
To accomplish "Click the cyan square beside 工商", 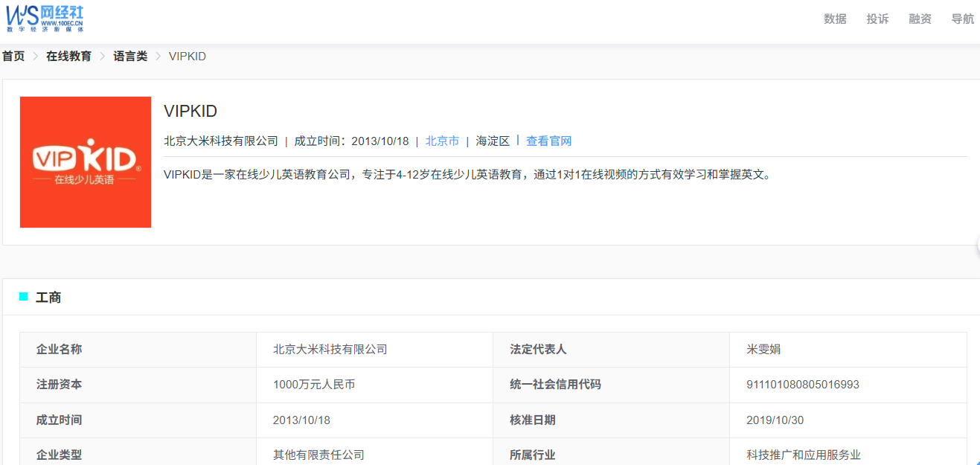I will pyautogui.click(x=24, y=297).
